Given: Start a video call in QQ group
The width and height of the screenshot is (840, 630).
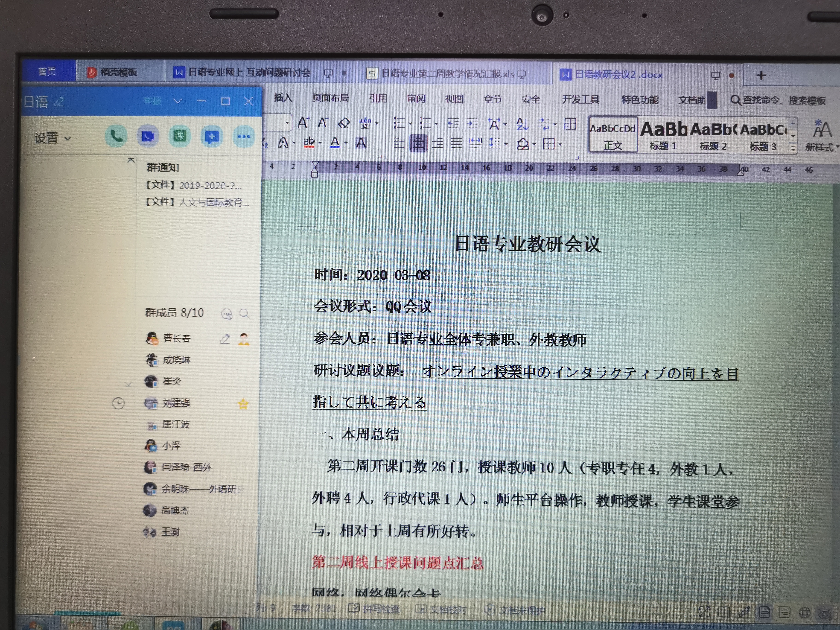Looking at the screenshot, I should [148, 136].
